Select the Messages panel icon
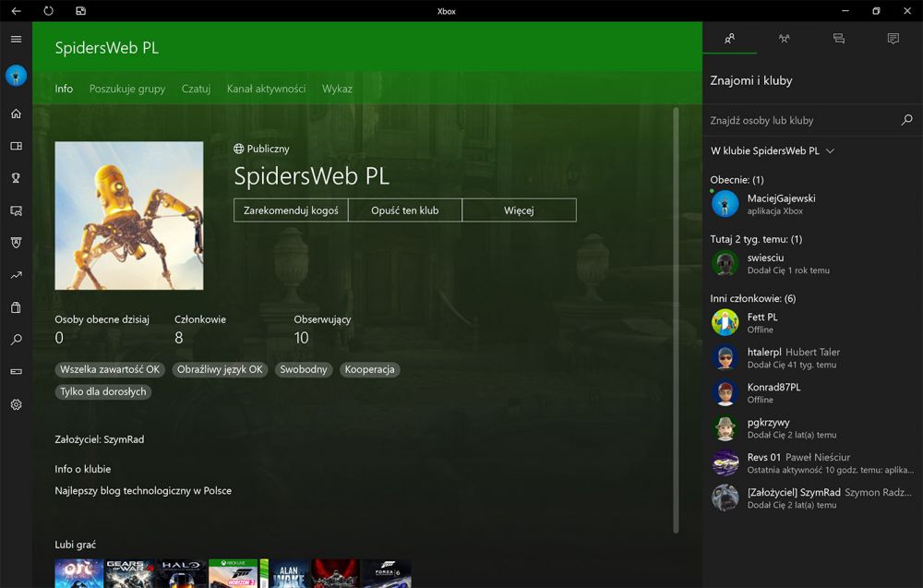Viewport: 923px width, 588px height. tap(839, 38)
